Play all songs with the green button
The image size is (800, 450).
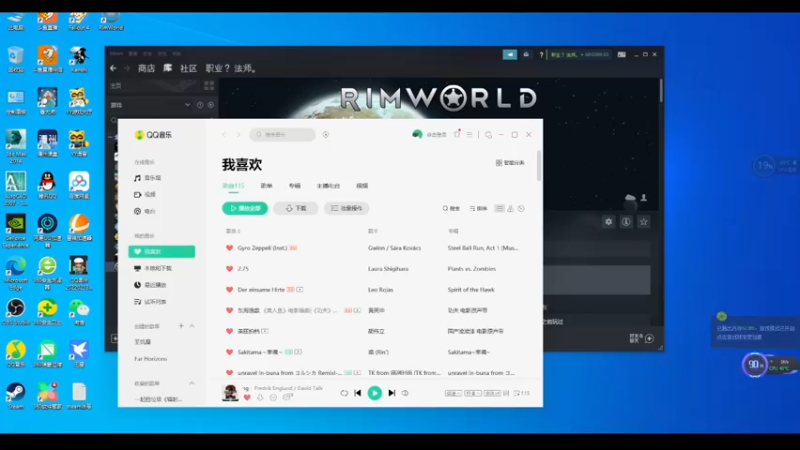[x=245, y=208]
